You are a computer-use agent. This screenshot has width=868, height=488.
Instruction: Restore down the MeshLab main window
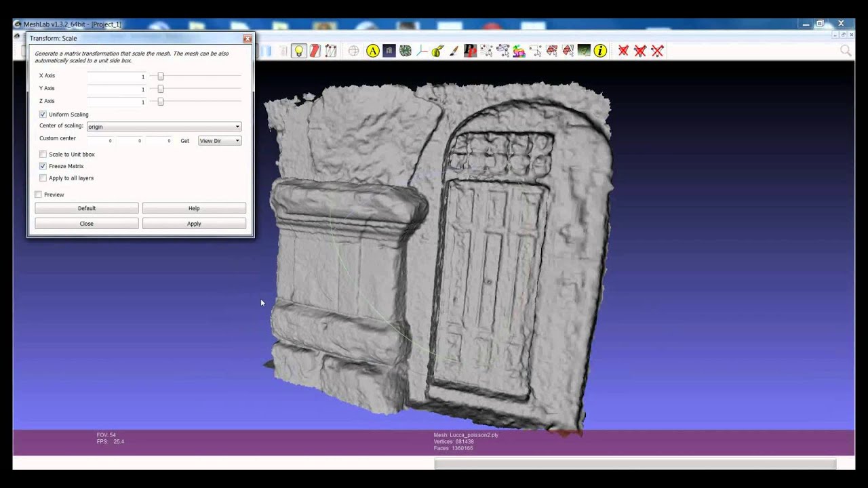tap(820, 24)
